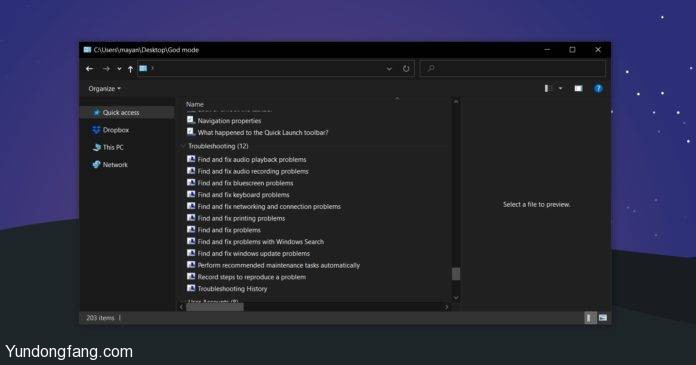The width and height of the screenshot is (696, 365).
Task: Sort by the Name column header
Action: pyautogui.click(x=195, y=104)
